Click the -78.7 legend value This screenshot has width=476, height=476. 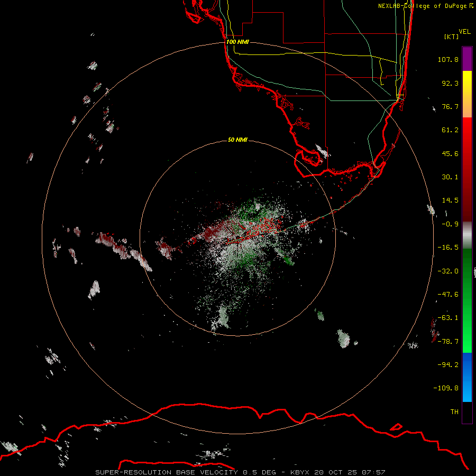pos(448,342)
